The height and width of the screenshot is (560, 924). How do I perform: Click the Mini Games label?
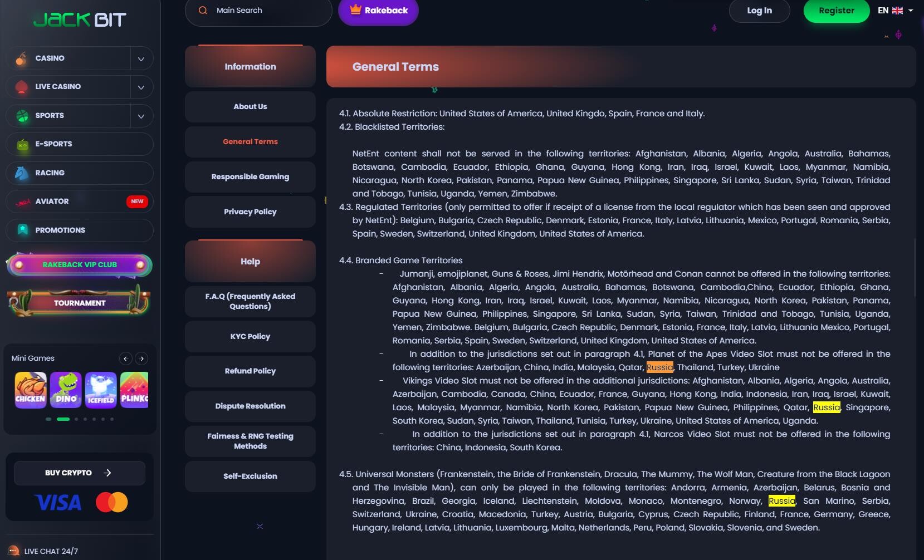point(33,358)
